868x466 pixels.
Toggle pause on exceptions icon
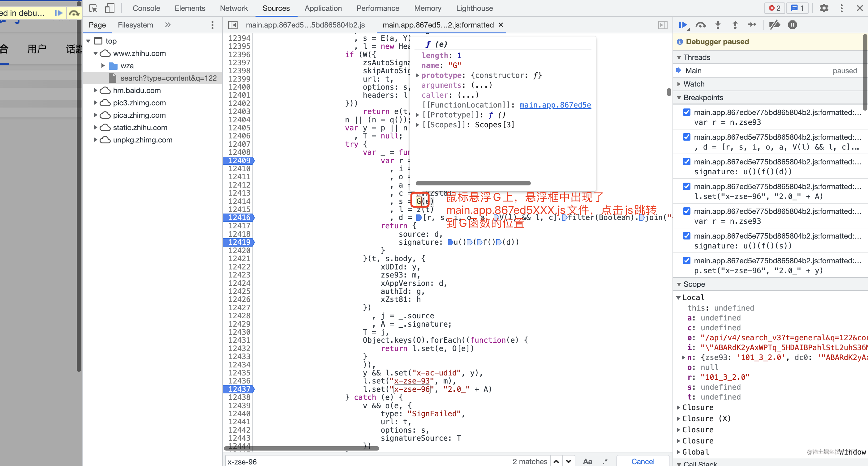tap(792, 25)
